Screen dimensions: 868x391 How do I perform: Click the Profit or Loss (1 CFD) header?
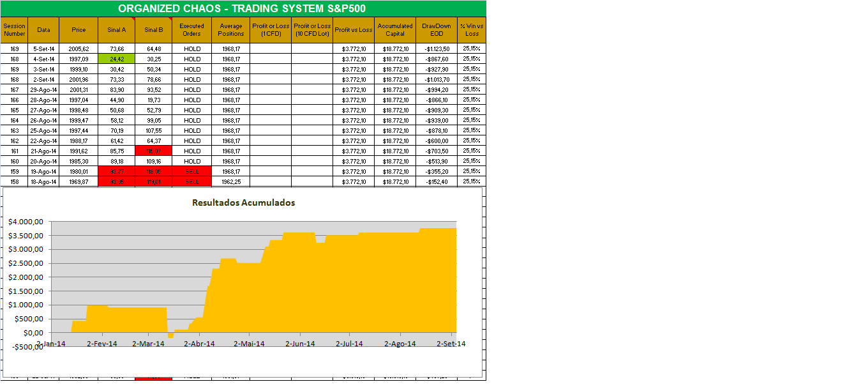(271, 30)
